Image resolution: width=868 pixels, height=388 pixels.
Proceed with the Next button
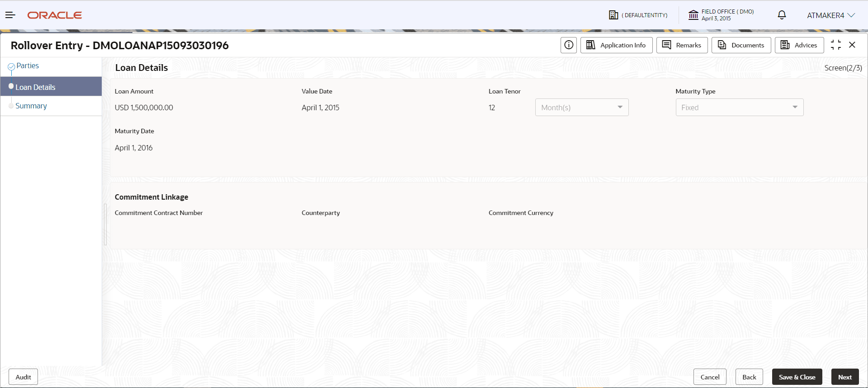845,377
